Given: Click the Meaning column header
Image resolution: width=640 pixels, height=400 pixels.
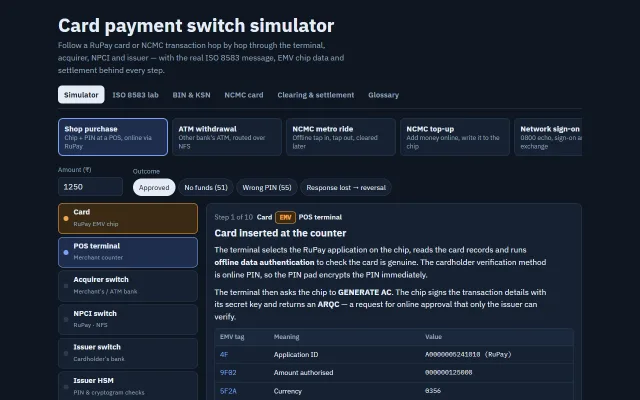Looking at the screenshot, I should coord(287,337).
